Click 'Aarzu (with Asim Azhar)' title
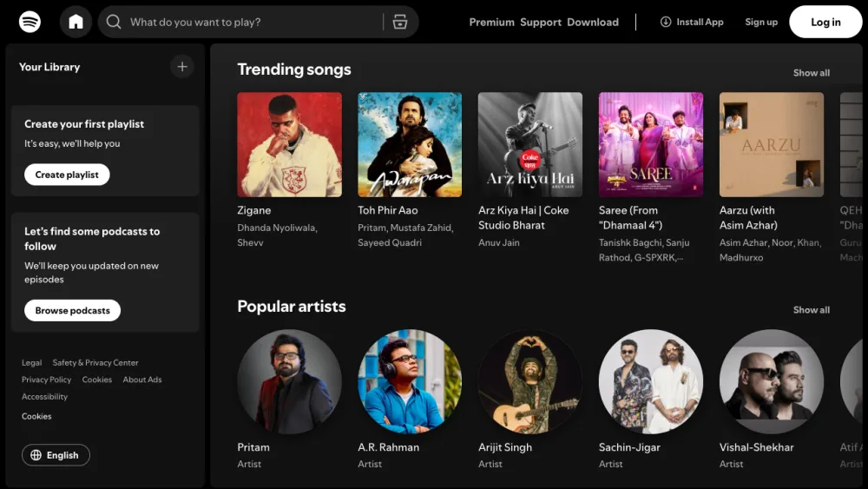Viewport: 868px width, 489px height. click(x=748, y=218)
